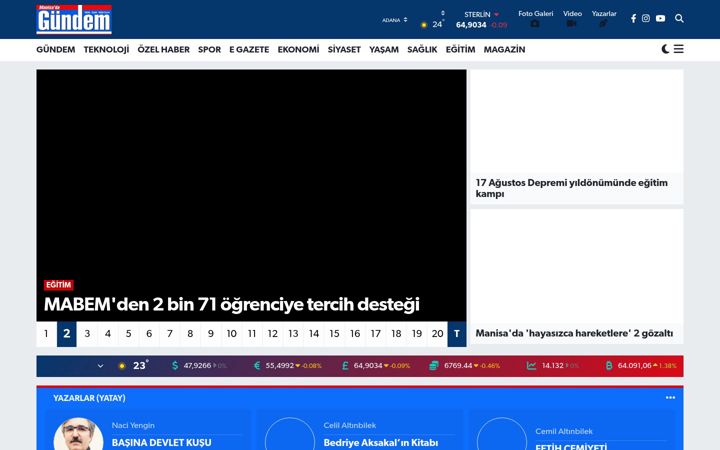
Task: Open the Yazarlar header link
Action: 604,18
